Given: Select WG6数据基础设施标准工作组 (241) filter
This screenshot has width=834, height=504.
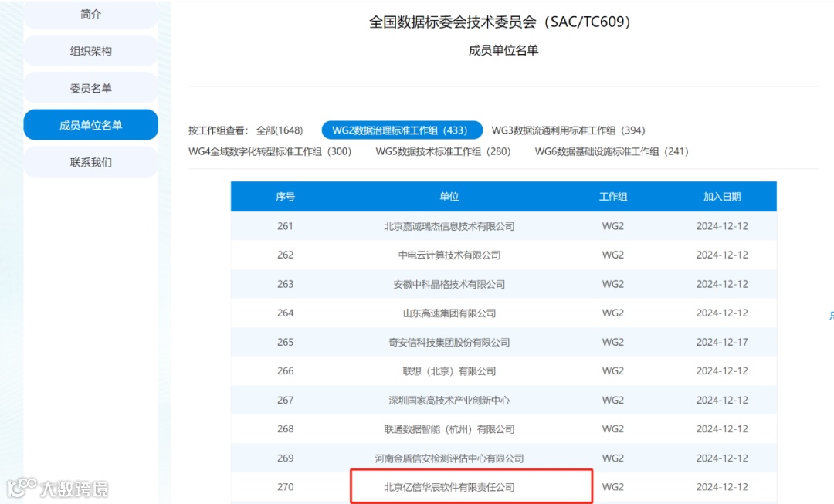Looking at the screenshot, I should click(612, 151).
